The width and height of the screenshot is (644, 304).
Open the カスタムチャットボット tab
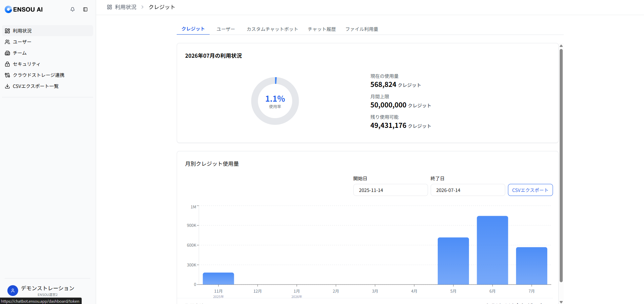coord(272,29)
